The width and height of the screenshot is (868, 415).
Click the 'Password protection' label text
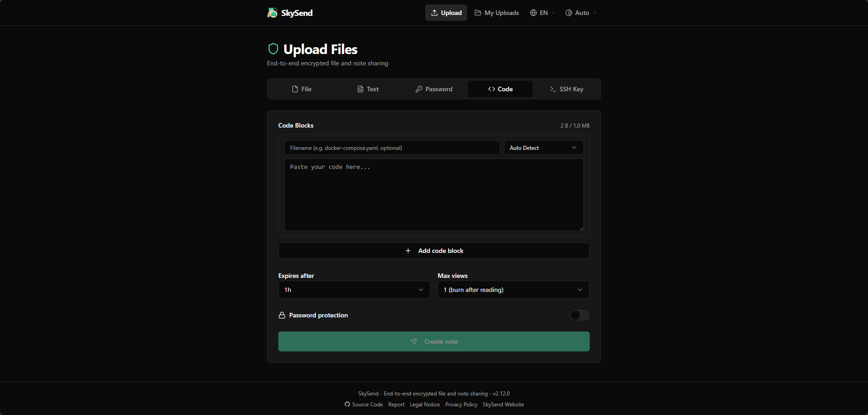319,315
